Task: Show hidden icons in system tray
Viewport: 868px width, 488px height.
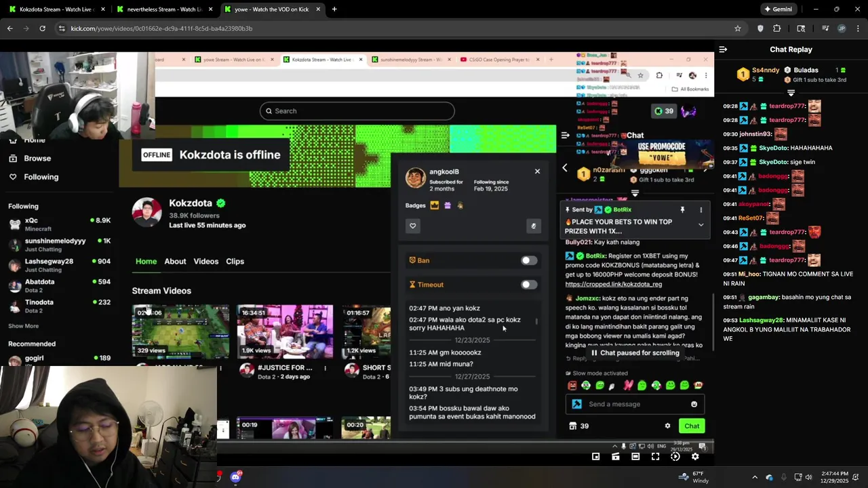Action: 755,477
